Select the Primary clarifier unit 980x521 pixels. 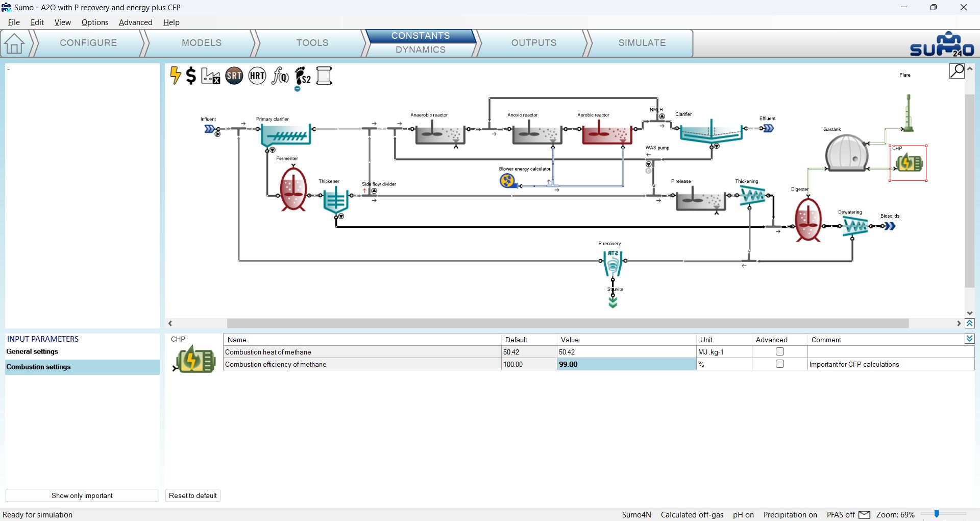click(x=285, y=135)
